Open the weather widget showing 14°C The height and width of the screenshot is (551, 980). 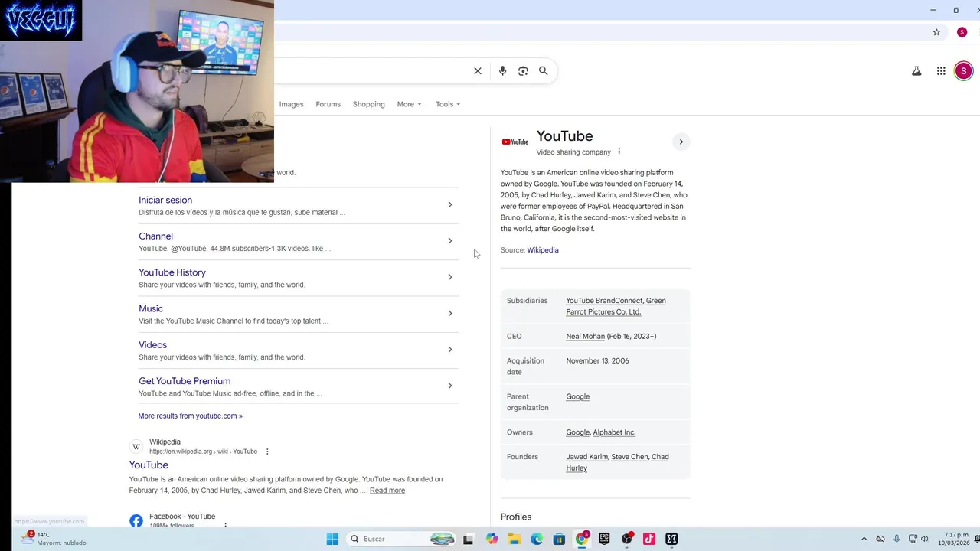54,539
